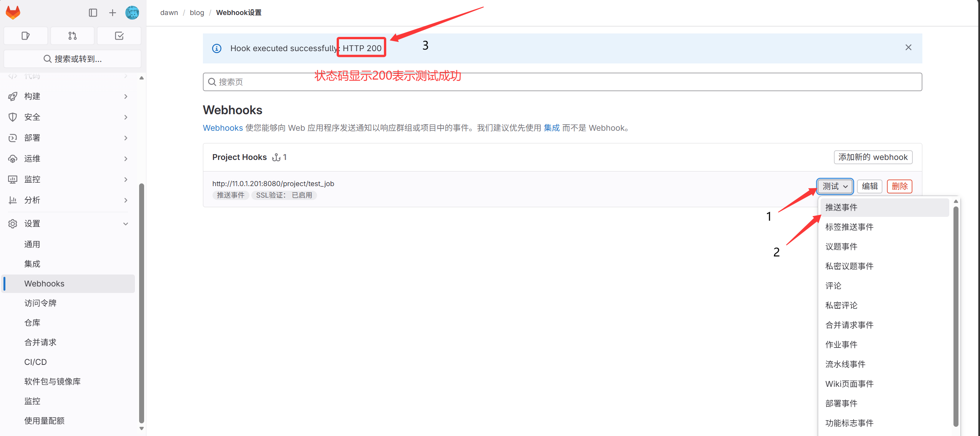The width and height of the screenshot is (980, 436).
Task: Click the 部署 icon in sidebar
Action: pos(13,138)
